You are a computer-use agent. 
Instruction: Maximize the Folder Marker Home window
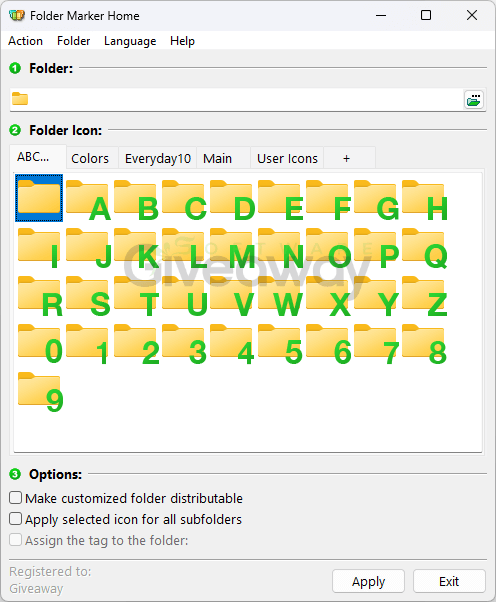[426, 15]
